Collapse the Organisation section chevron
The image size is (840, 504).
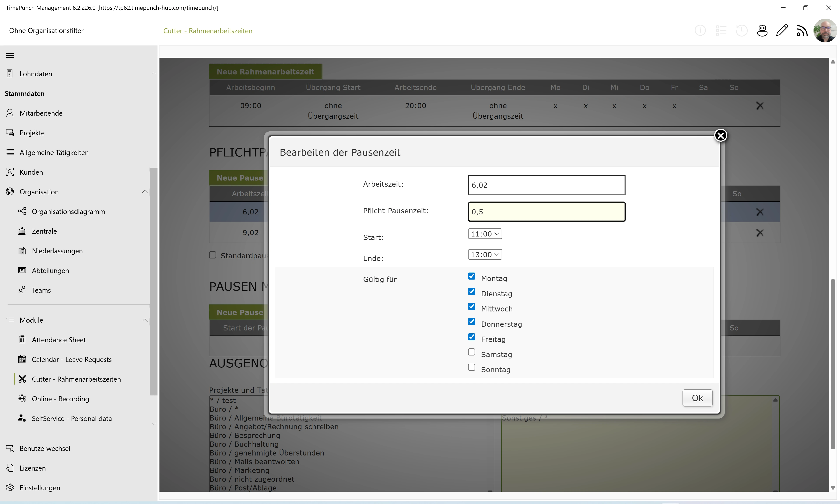pos(145,192)
